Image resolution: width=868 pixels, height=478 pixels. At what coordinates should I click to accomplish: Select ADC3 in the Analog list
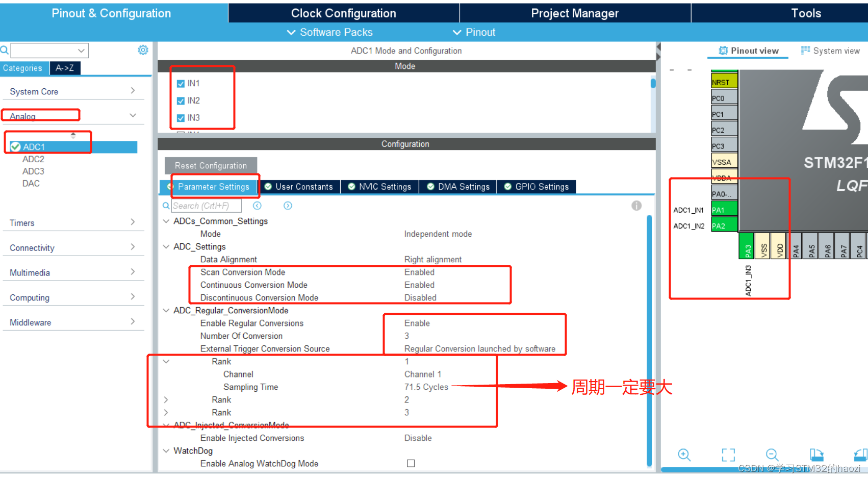[x=33, y=171]
